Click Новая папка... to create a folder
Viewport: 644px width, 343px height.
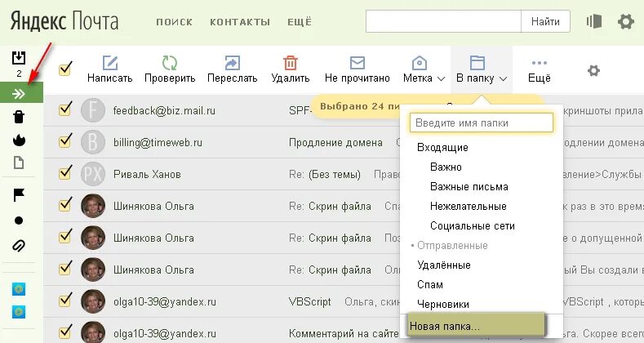pos(476,326)
